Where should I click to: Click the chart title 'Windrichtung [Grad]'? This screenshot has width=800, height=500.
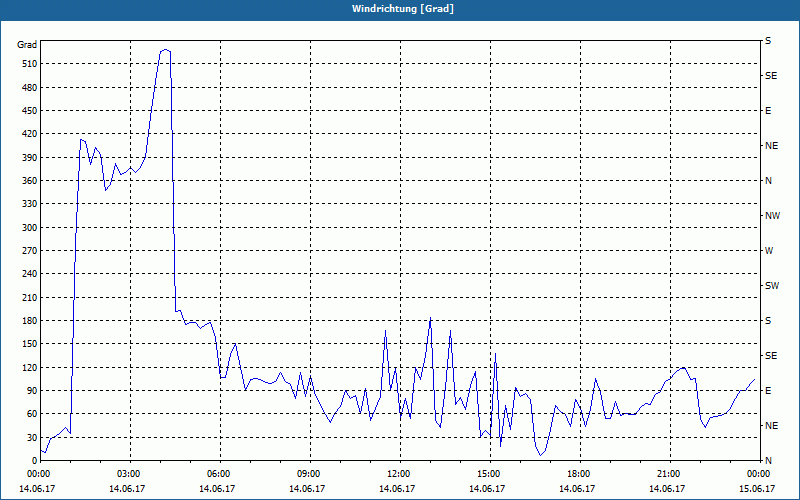(x=403, y=9)
